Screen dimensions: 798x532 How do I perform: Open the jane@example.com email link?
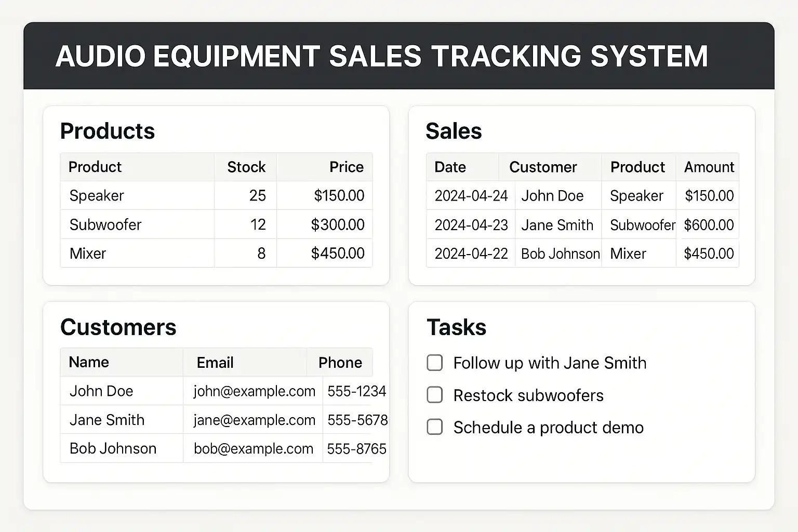[254, 420]
